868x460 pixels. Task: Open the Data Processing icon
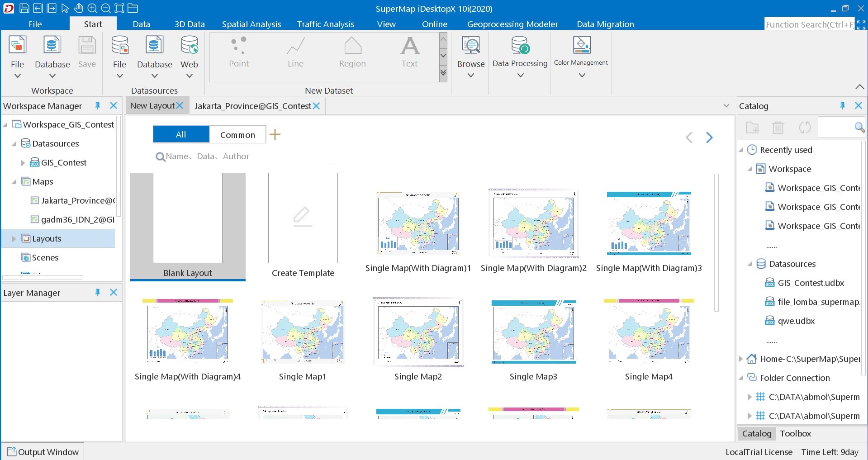click(x=520, y=46)
